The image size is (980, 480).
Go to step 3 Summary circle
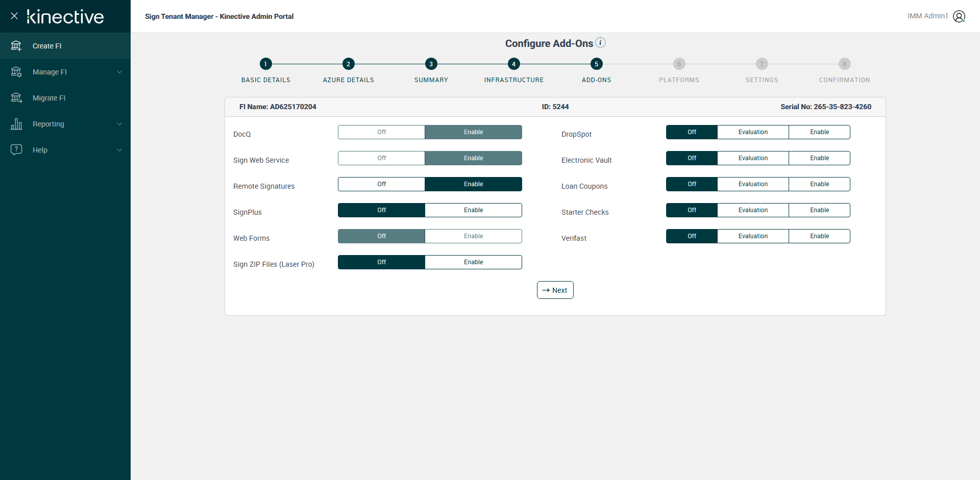(431, 64)
